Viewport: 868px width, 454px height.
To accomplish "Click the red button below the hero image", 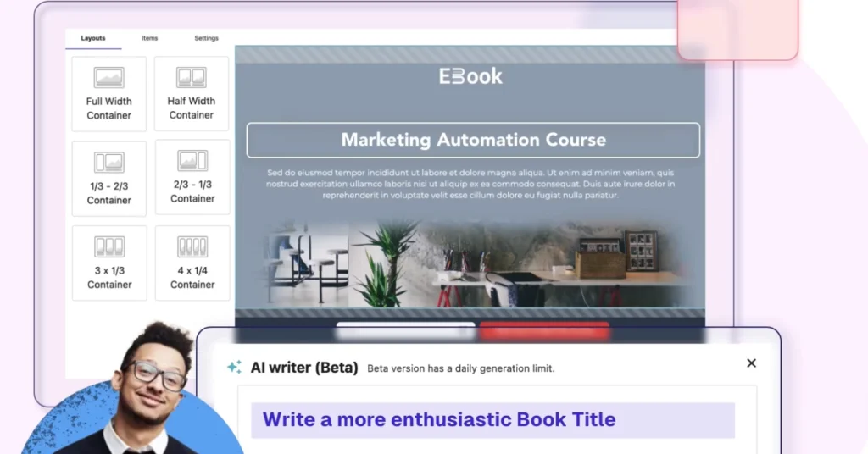I will click(544, 330).
